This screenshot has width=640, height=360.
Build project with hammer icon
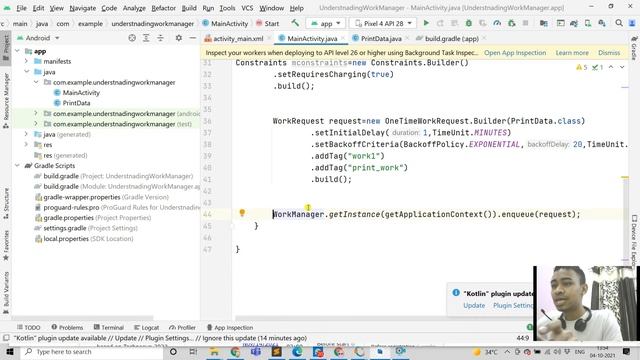295,23
